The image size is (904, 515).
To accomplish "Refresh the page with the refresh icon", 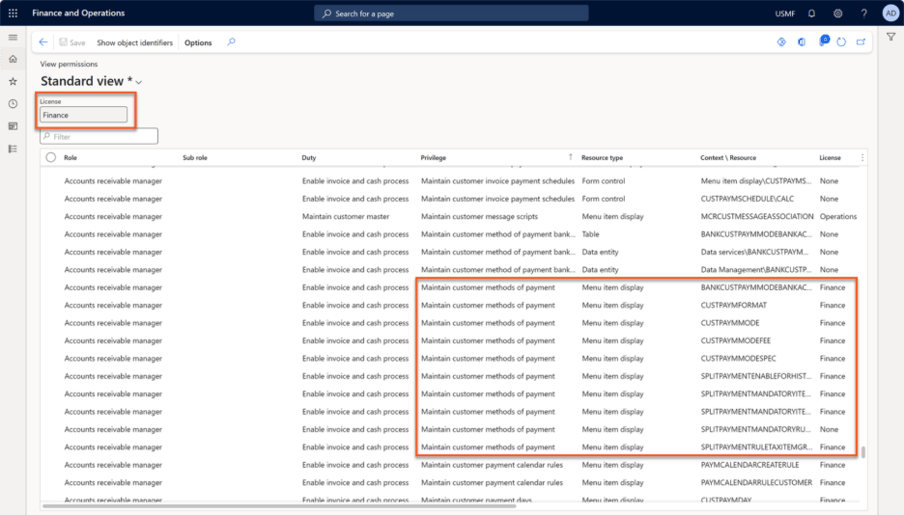I will pos(841,42).
